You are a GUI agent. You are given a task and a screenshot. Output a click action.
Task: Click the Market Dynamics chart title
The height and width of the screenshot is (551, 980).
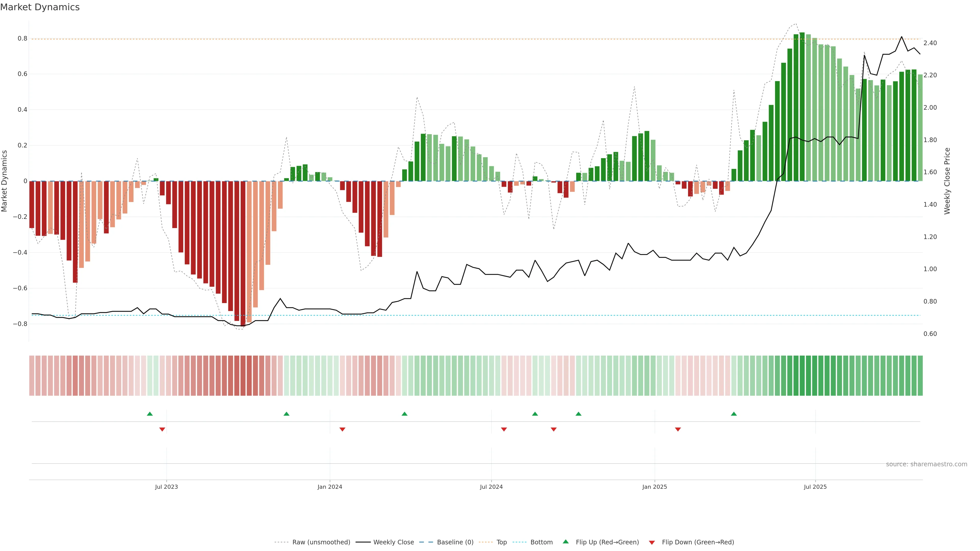pos(40,7)
